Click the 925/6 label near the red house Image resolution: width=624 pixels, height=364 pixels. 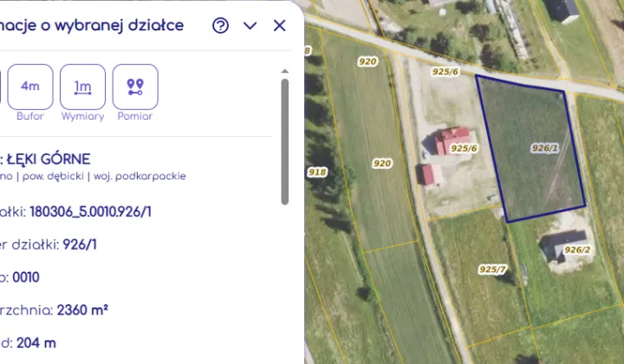464,148
